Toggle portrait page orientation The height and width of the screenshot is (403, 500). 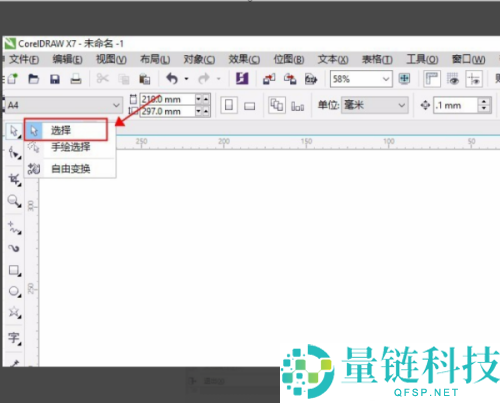229,105
